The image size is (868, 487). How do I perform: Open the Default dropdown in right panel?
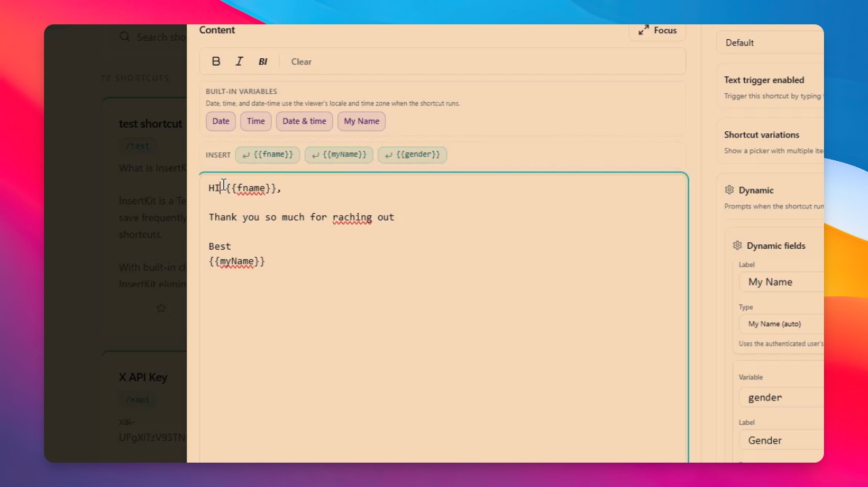(x=771, y=43)
